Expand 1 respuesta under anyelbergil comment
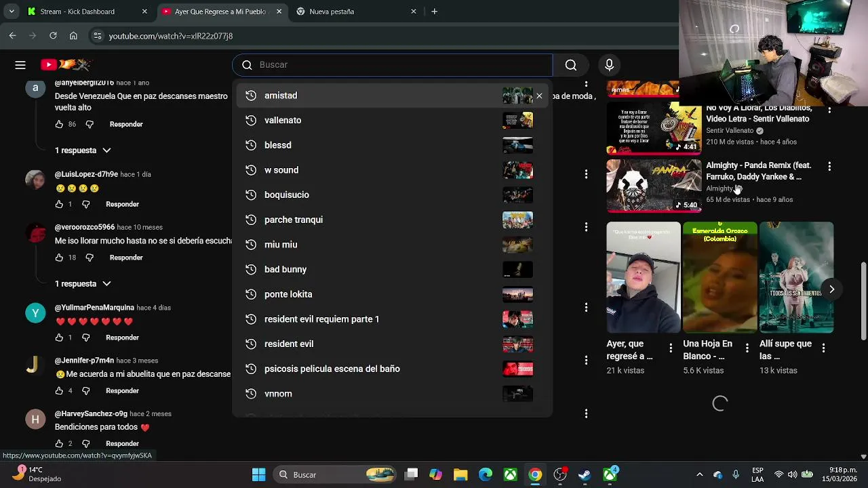This screenshot has width=868, height=488. point(83,150)
